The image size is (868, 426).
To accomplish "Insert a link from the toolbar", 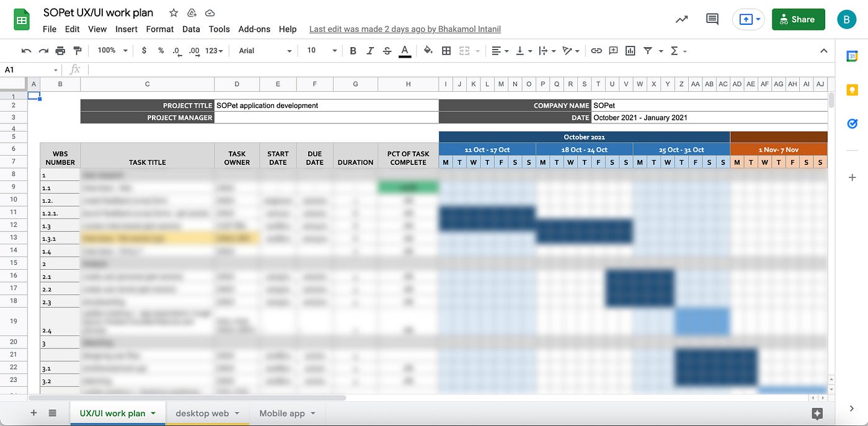I will click(596, 51).
